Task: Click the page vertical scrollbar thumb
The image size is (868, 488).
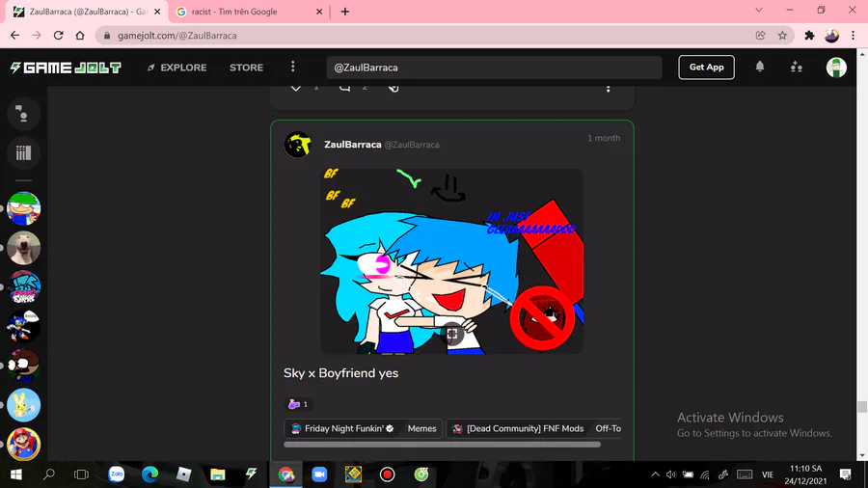Action: pos(862,407)
